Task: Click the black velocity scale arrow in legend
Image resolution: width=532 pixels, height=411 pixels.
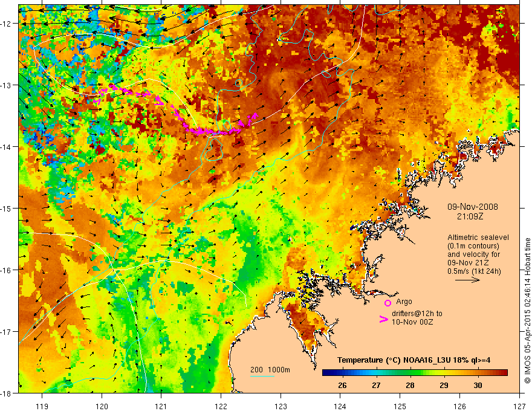Action: (467, 280)
